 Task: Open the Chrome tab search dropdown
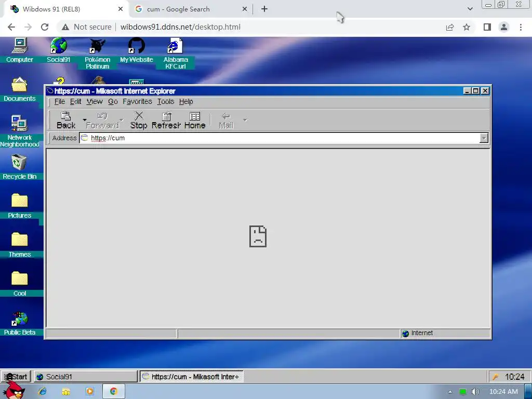click(470, 9)
